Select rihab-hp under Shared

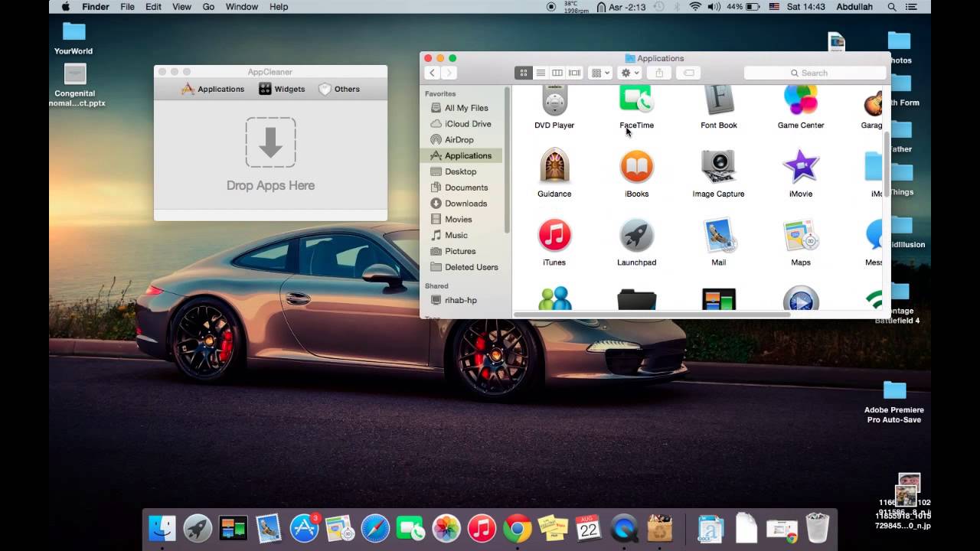coord(462,300)
